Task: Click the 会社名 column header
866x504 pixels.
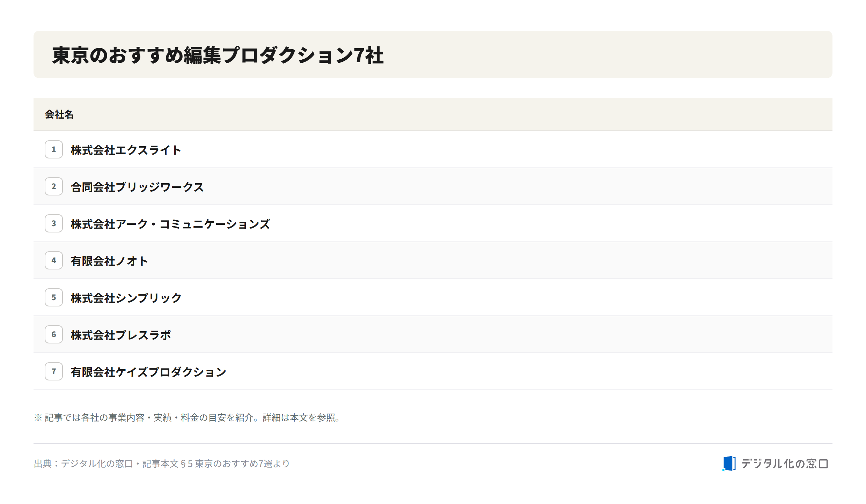Action: pos(59,114)
